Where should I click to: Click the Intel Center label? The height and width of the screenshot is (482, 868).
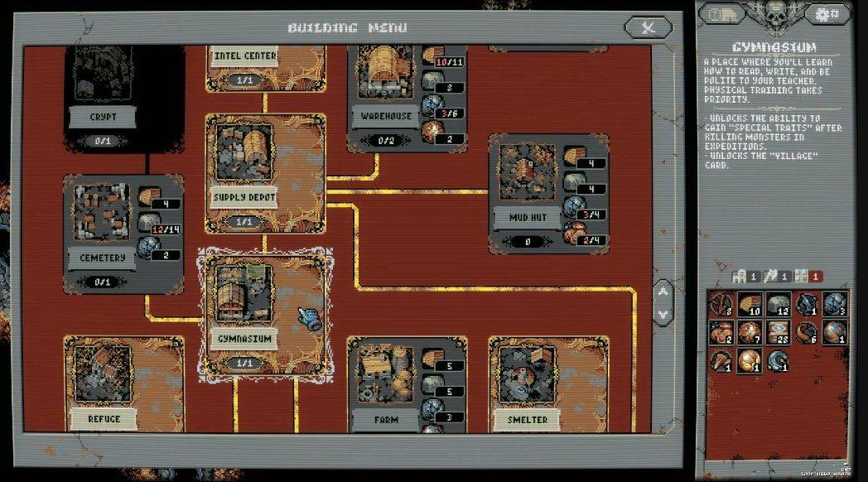tap(244, 56)
